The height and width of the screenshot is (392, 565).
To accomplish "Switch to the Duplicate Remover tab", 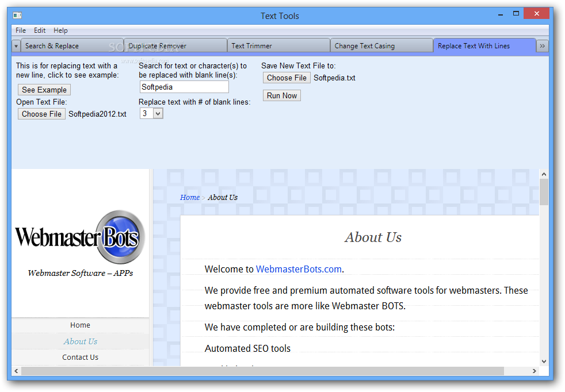I will [175, 46].
